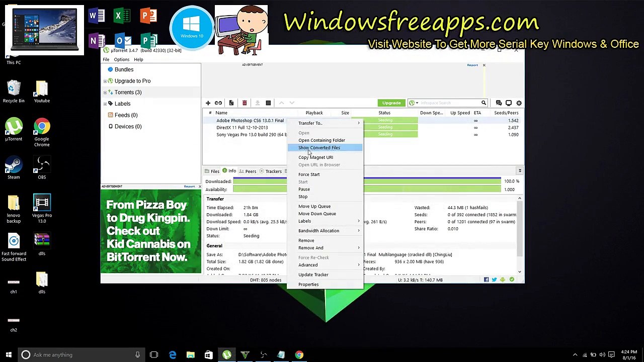This screenshot has width=644, height=362.
Task: Choose Copy Magnet URI
Action: click(325, 157)
